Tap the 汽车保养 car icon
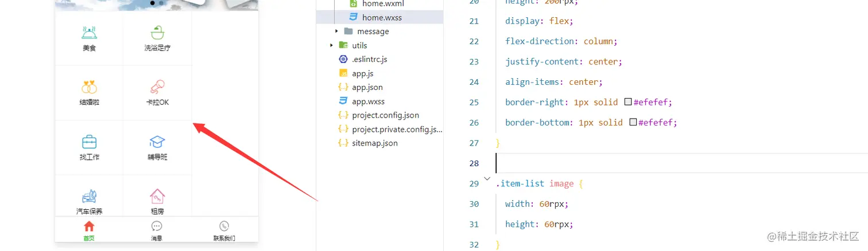 (89, 197)
